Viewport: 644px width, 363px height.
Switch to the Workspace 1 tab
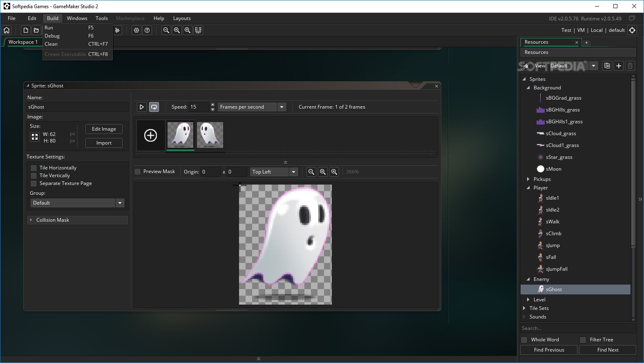23,42
